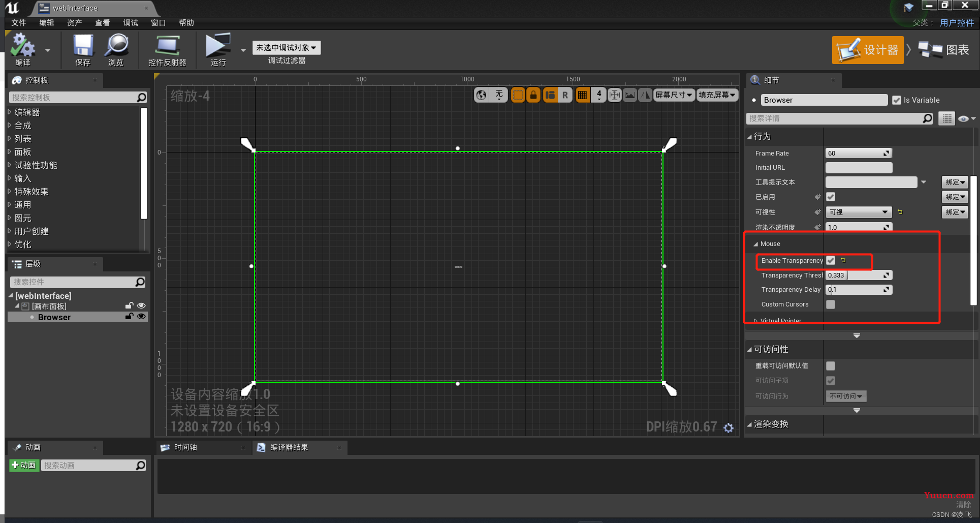
Task: Click the search icon in palette search box
Action: (x=142, y=97)
